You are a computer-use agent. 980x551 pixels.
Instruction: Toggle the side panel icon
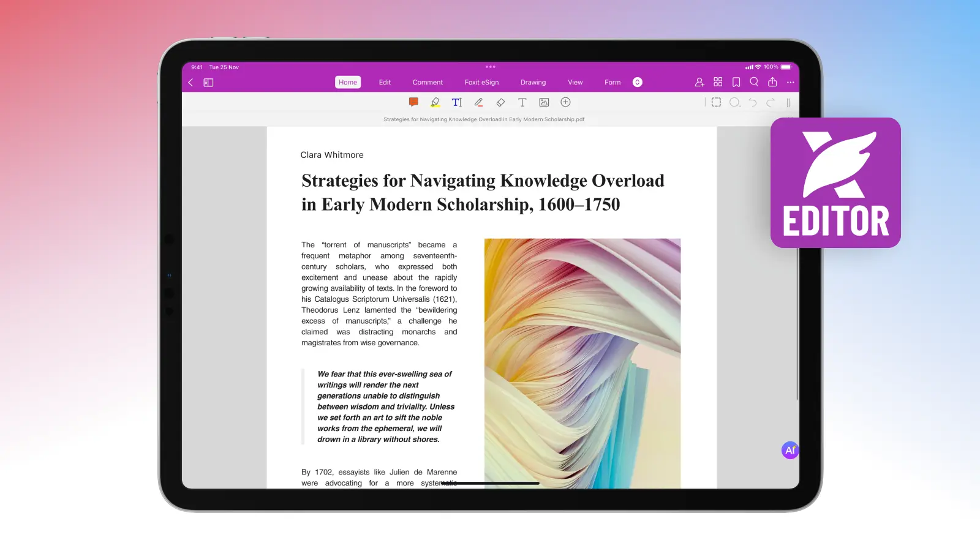point(208,83)
